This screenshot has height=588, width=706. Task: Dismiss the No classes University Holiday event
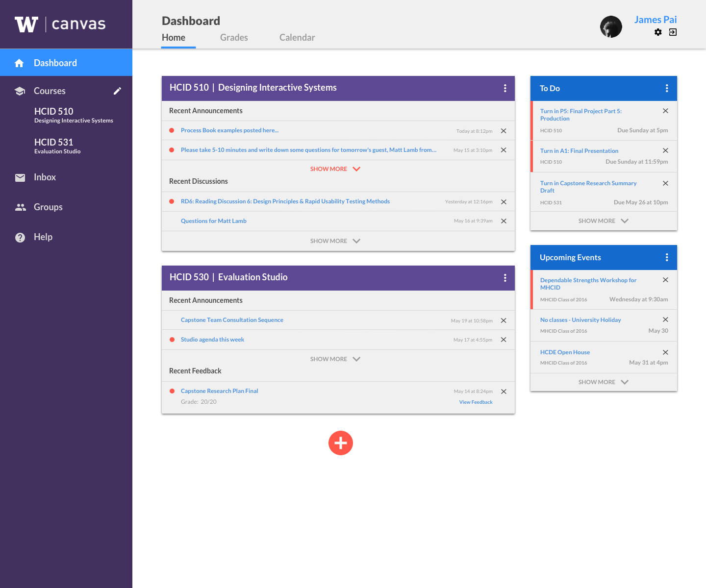tap(665, 319)
